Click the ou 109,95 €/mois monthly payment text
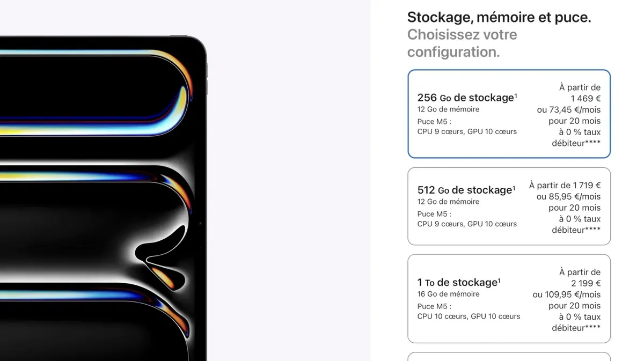Image resolution: width=644 pixels, height=361 pixels. click(567, 294)
